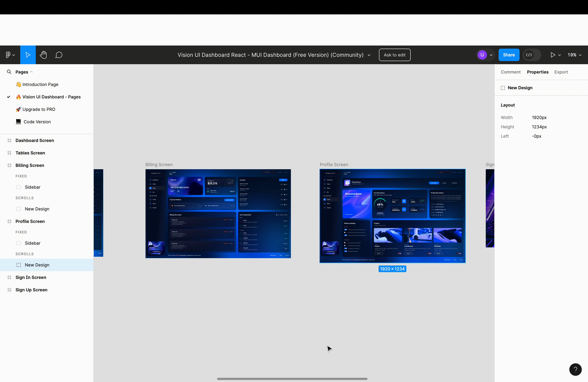Select the Comment tool bubble

point(59,55)
